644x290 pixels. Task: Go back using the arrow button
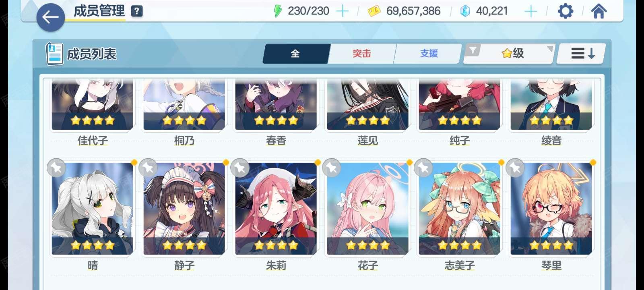[x=50, y=17]
